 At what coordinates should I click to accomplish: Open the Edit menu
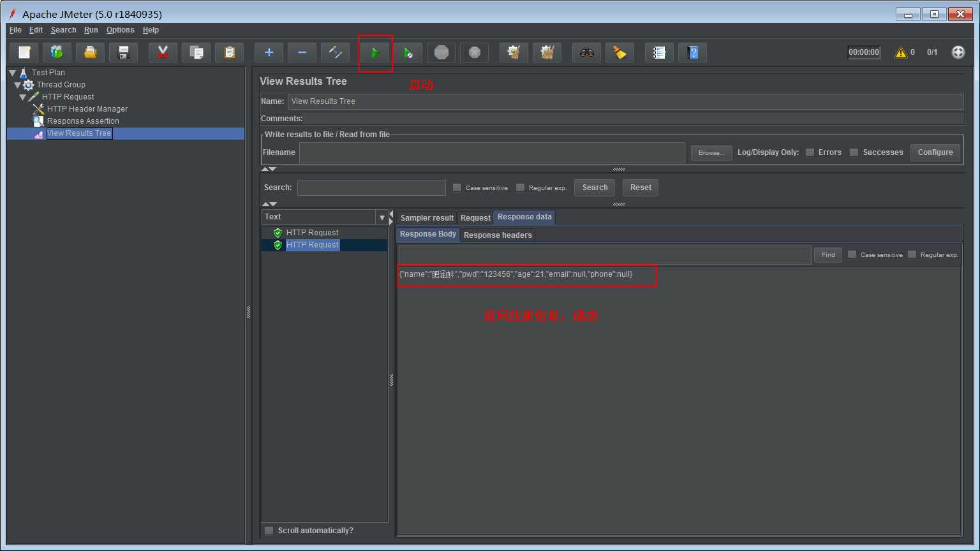36,30
